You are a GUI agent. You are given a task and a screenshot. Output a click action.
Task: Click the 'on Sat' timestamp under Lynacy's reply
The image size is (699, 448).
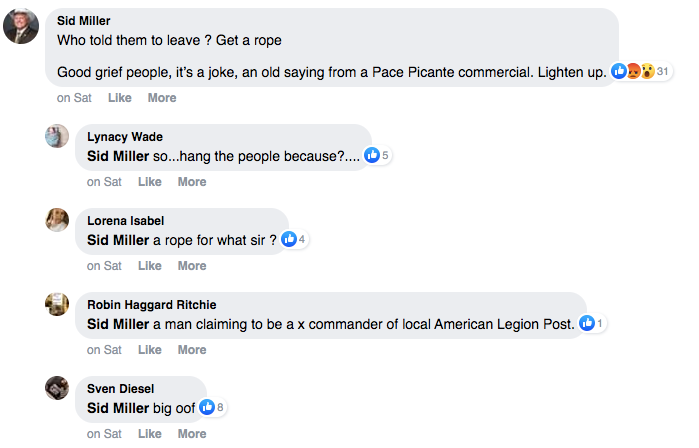[104, 182]
